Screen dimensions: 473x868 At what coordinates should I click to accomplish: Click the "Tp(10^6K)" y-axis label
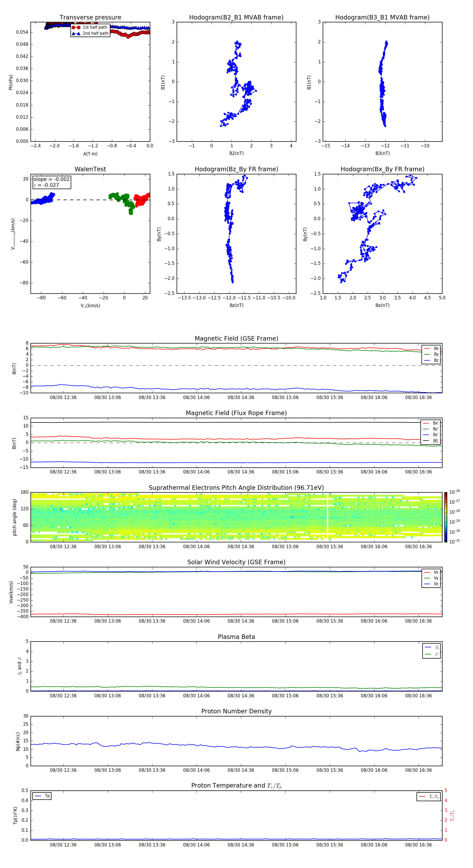point(15,815)
